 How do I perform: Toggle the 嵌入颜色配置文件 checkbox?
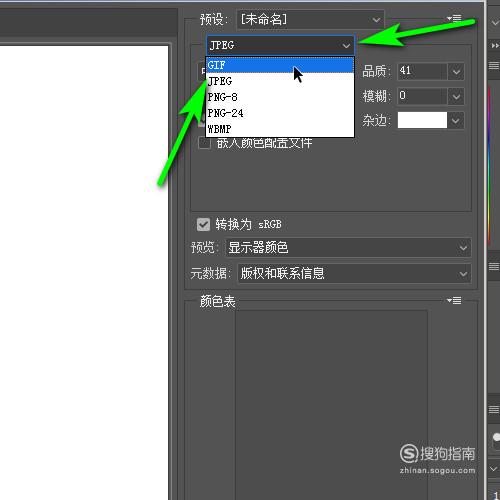pos(204,143)
